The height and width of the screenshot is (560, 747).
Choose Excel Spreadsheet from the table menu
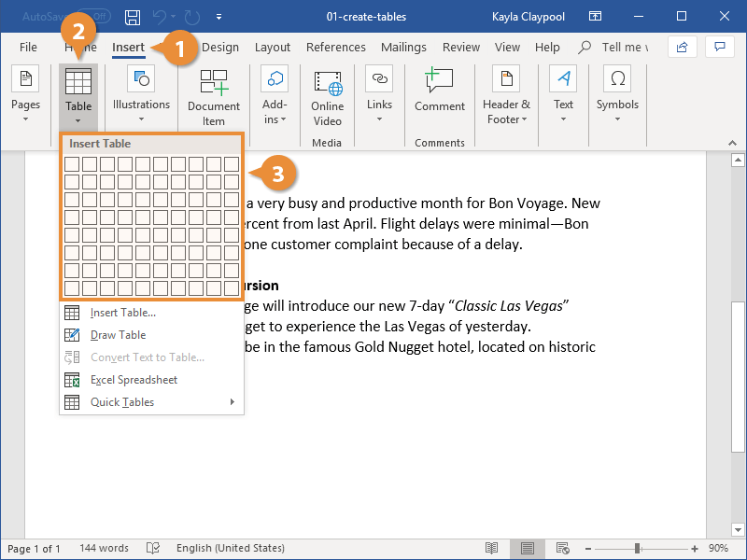[x=134, y=380]
